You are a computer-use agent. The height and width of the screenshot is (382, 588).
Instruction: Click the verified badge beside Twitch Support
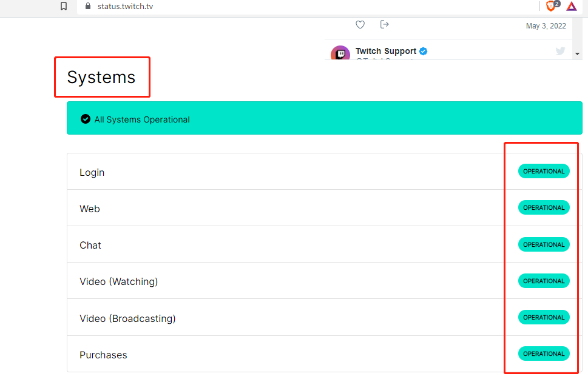[424, 51]
